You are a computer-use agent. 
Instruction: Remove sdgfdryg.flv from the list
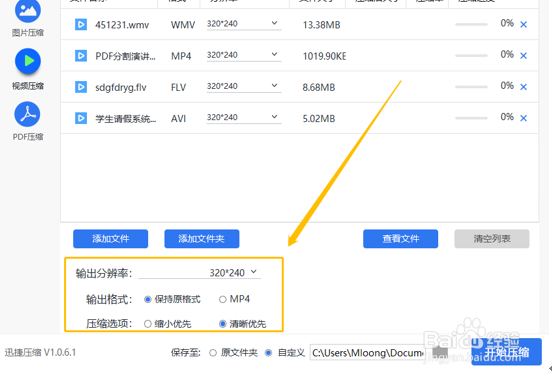click(x=523, y=87)
